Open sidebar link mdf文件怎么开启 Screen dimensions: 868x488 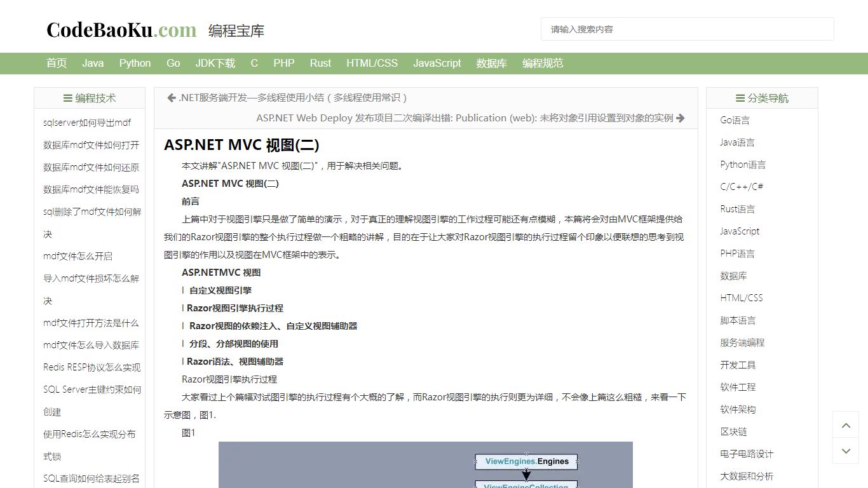coord(78,256)
